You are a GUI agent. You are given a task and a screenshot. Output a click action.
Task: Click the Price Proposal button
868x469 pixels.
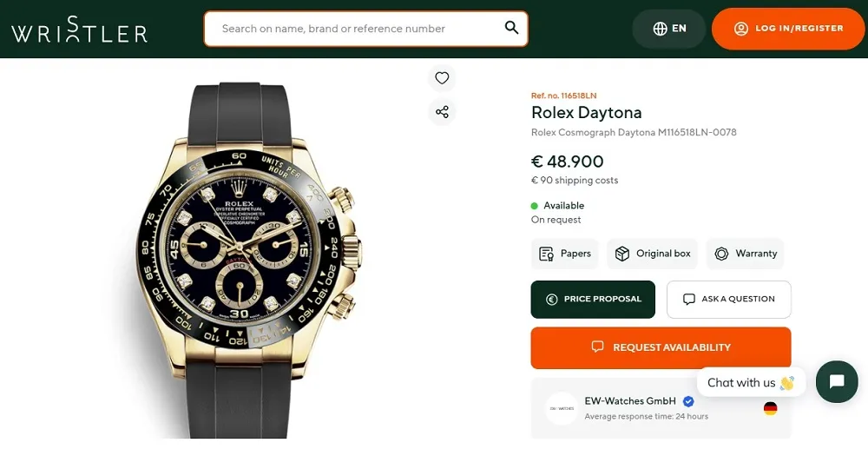(593, 299)
